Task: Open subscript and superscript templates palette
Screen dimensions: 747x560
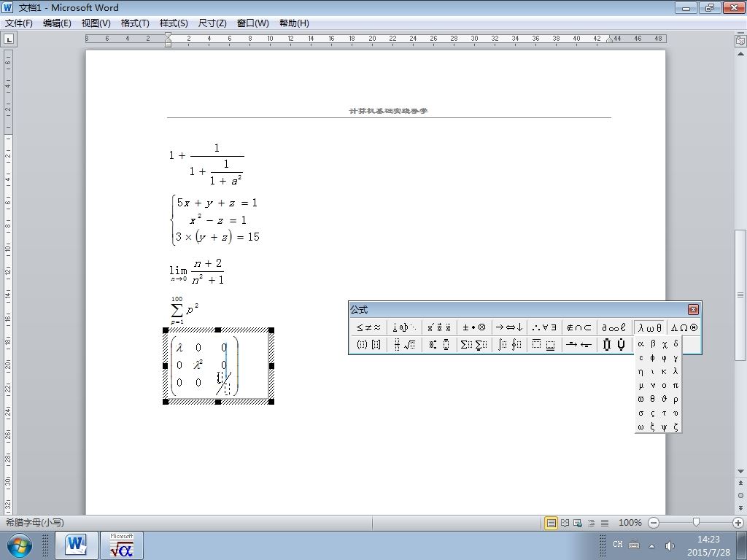Action: [x=438, y=344]
